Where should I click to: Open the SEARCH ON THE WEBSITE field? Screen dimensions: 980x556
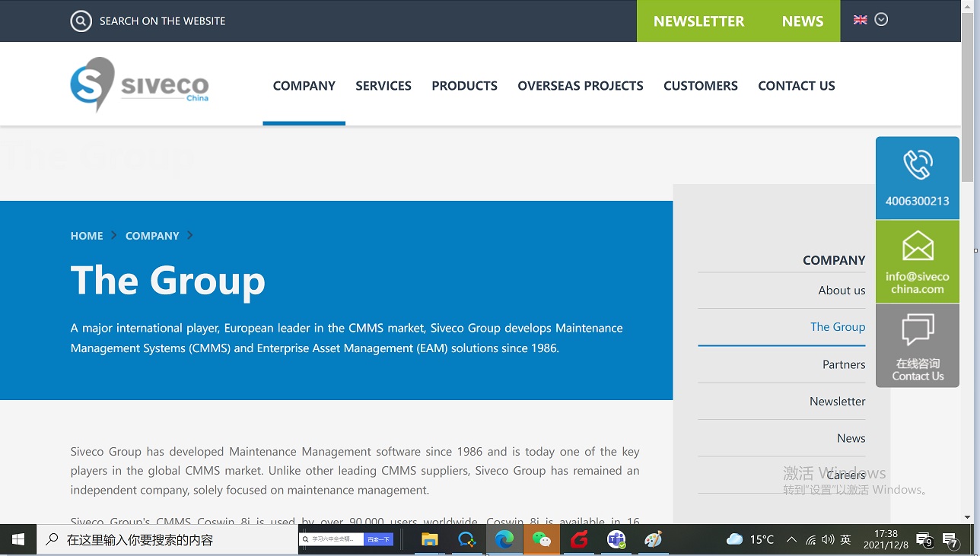(162, 21)
